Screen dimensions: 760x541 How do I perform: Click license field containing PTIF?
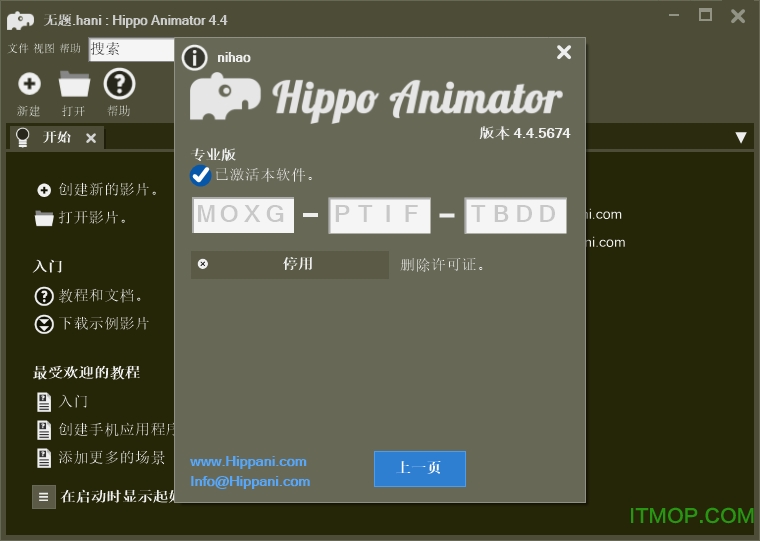click(x=380, y=215)
